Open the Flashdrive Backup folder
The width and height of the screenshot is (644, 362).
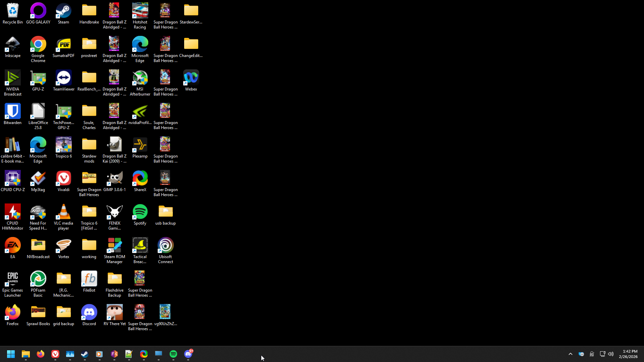point(114,284)
